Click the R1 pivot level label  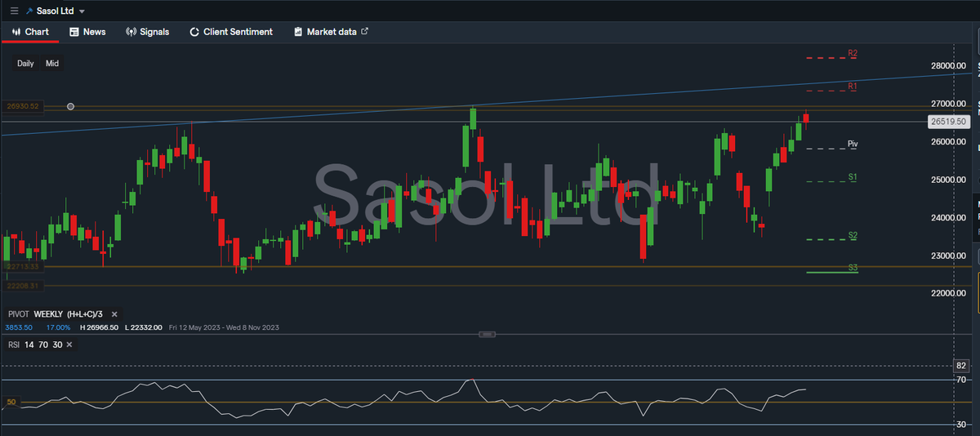pyautogui.click(x=853, y=86)
